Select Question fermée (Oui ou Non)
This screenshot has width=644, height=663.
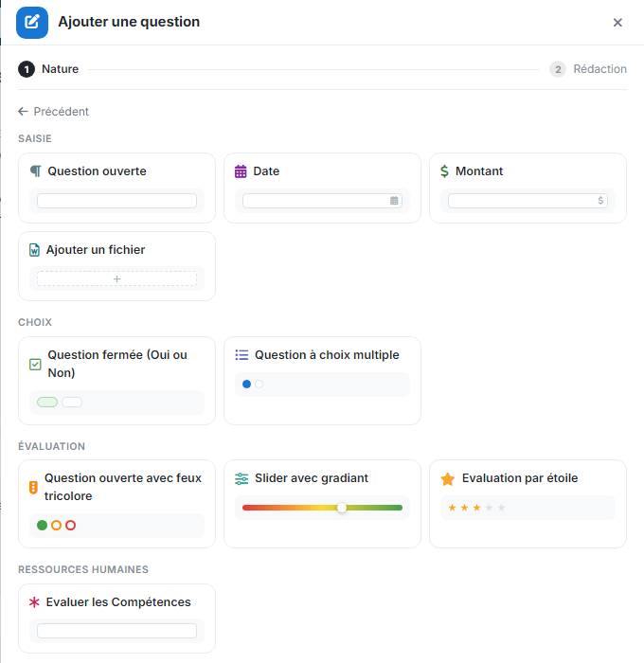pos(116,381)
